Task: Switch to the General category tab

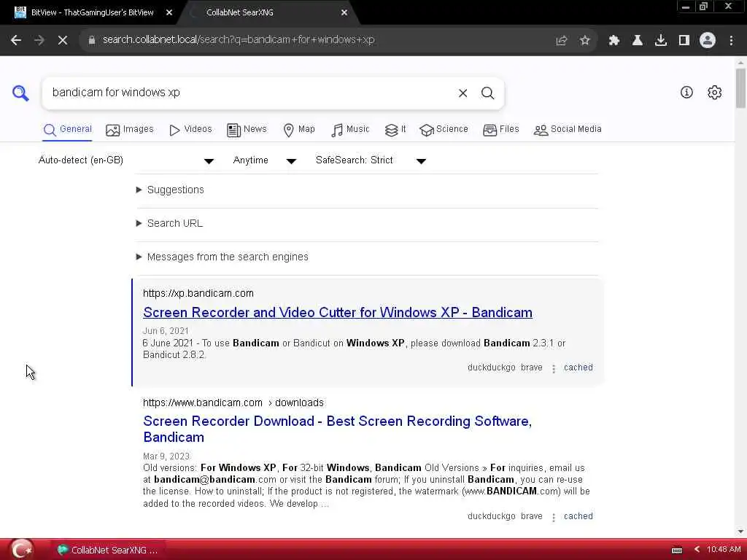Action: click(x=67, y=130)
